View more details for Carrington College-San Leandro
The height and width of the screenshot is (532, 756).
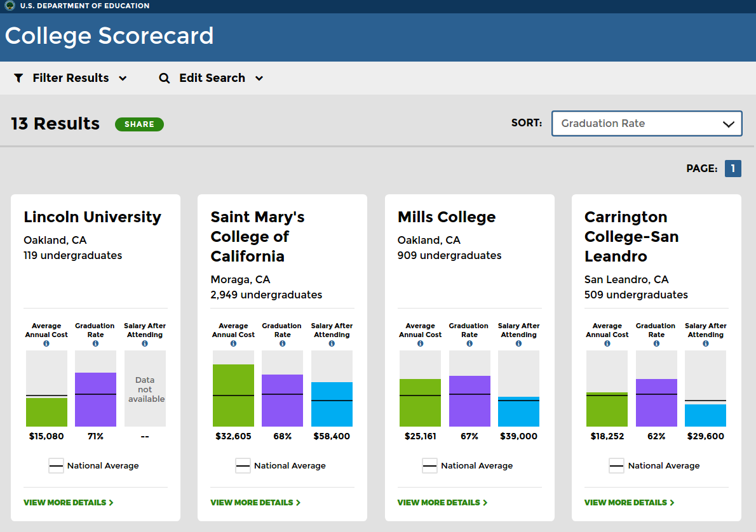tap(629, 503)
